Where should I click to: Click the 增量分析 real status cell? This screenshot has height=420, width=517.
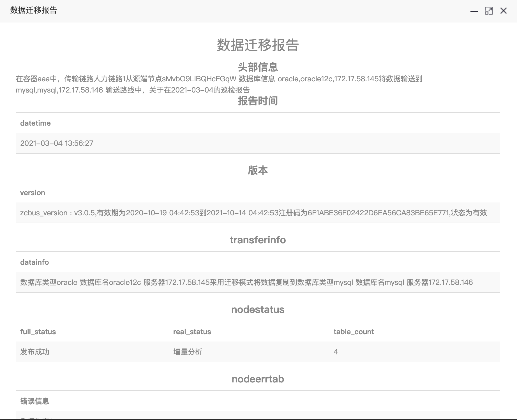tap(188, 352)
